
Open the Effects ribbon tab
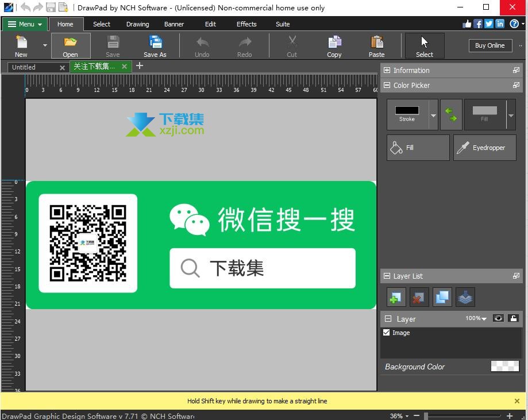pos(246,24)
